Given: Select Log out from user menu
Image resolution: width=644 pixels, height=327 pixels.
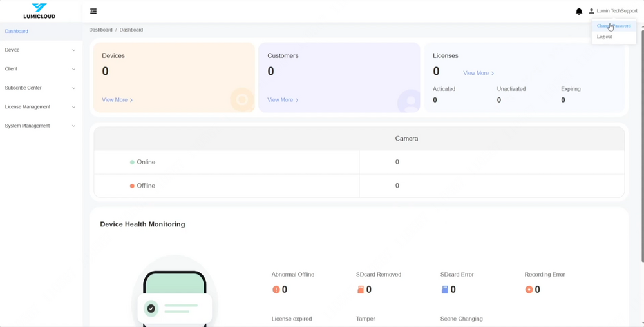Looking at the screenshot, I should (605, 37).
